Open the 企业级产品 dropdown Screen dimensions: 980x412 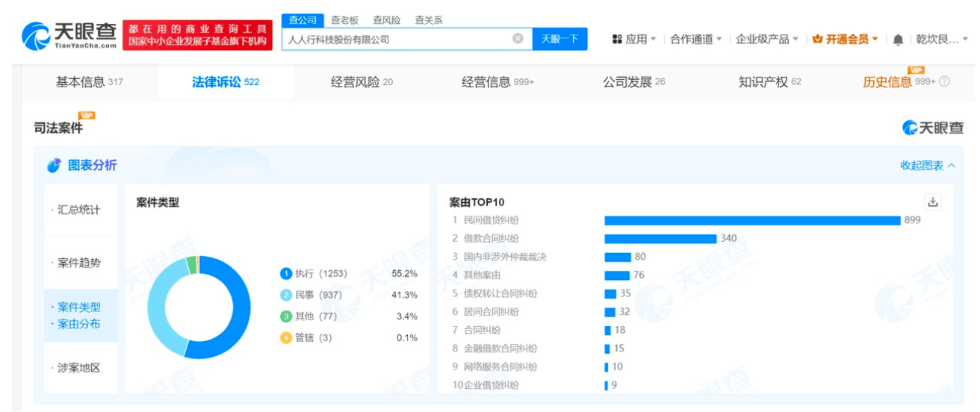[767, 40]
